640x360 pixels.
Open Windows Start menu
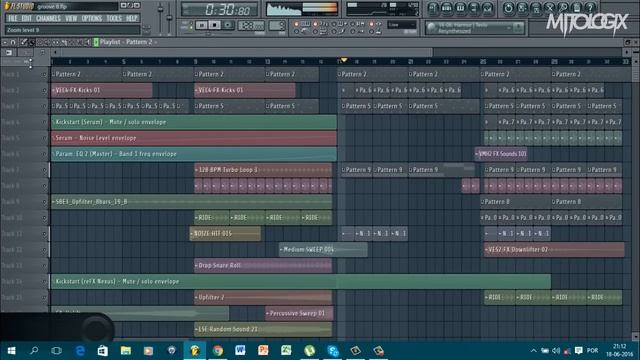[x=11, y=351]
